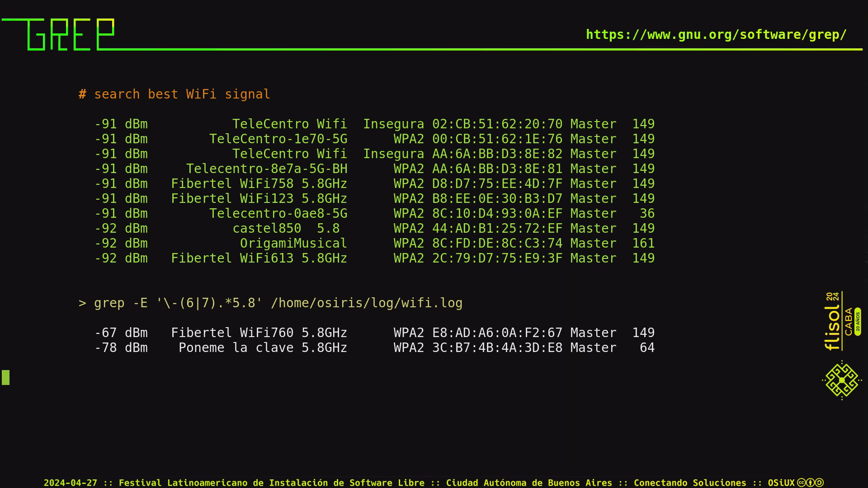Click MAC address 02:CB:51:62:20:70

tap(497, 124)
